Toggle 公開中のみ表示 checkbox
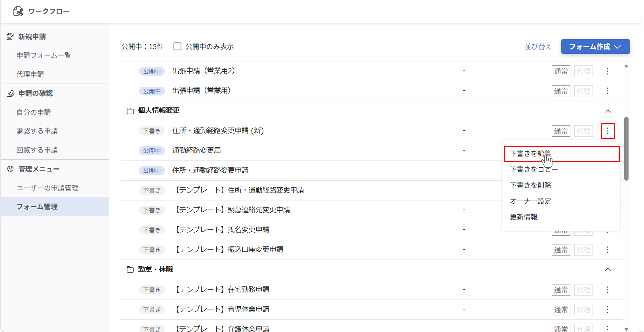 (177, 46)
